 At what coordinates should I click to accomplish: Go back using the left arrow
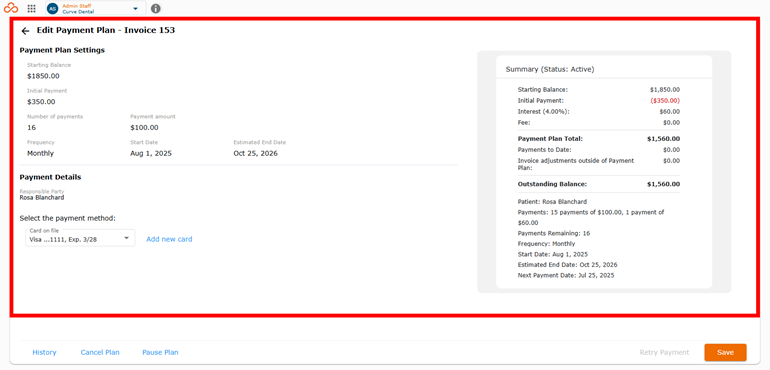(26, 31)
